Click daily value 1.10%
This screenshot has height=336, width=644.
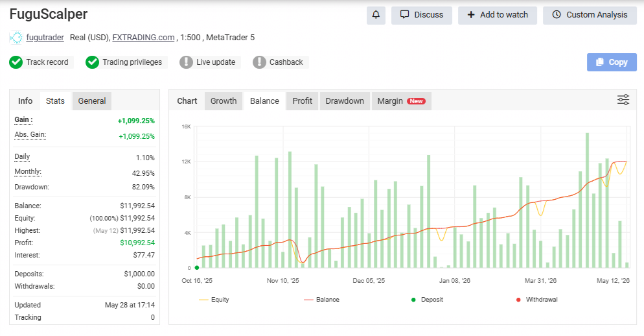[x=145, y=158]
